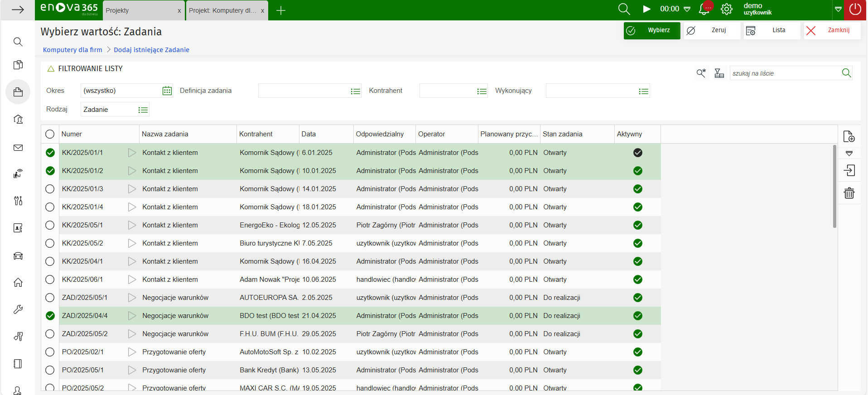Click the Wybierz button
868x395 pixels.
[652, 30]
